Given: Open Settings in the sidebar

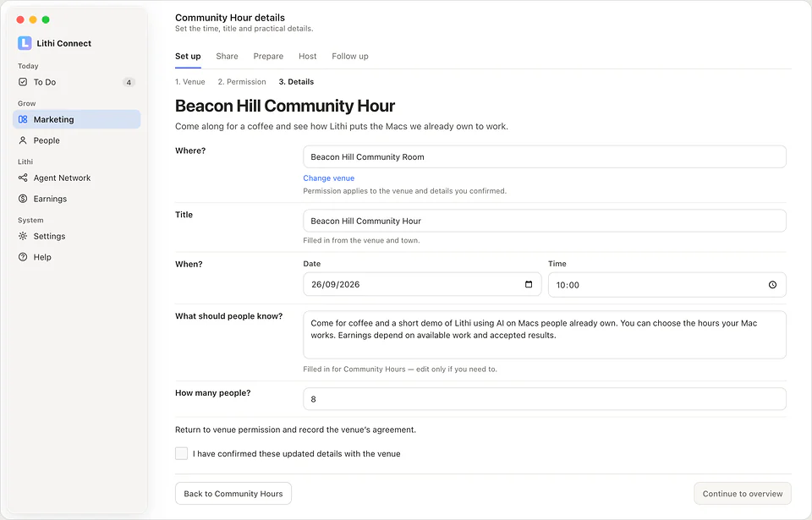Looking at the screenshot, I should point(77,236).
